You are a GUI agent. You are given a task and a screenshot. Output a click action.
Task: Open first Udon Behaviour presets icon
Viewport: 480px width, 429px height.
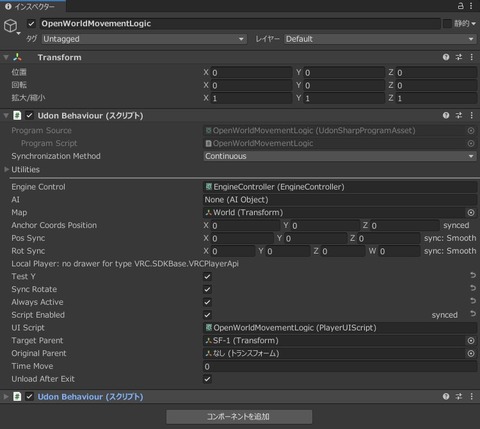point(459,115)
